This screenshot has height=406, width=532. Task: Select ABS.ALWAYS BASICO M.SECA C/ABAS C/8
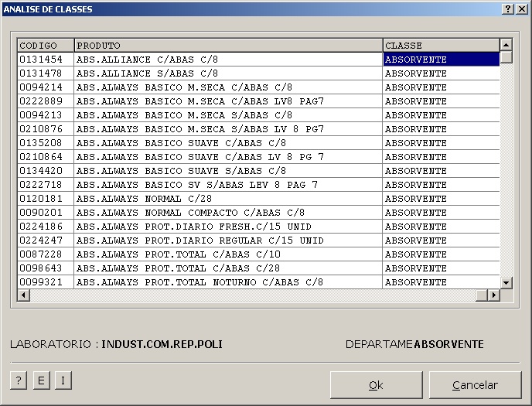click(228, 87)
